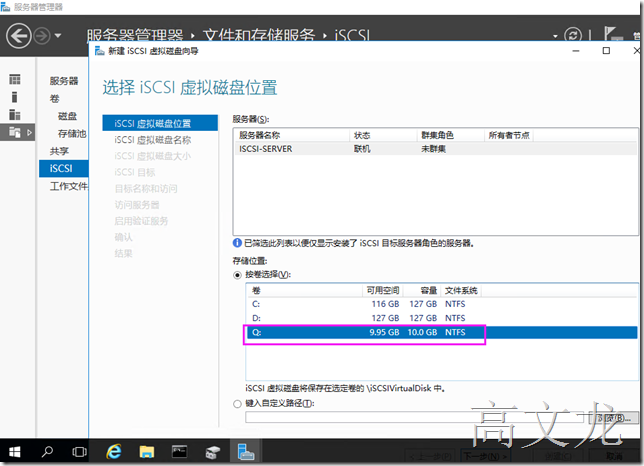Click the 下一步(N) next button
The image size is (644, 466).
(x=486, y=456)
